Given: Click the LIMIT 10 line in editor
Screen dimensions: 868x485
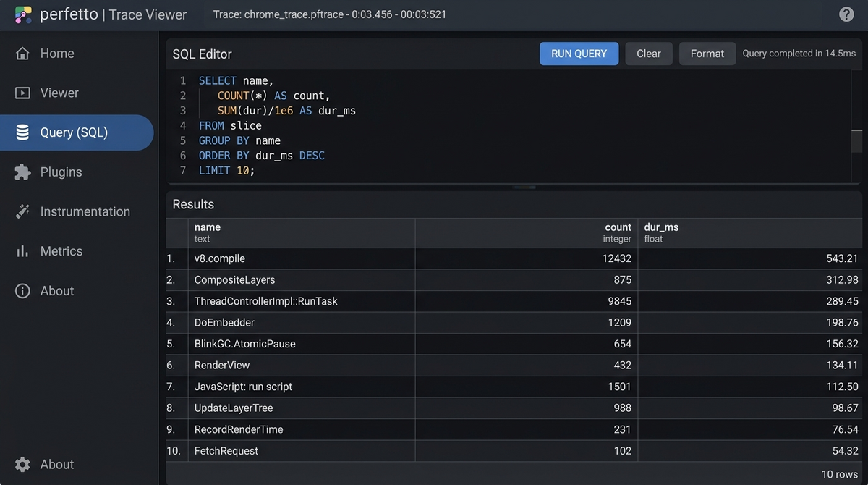Looking at the screenshot, I should tap(227, 171).
